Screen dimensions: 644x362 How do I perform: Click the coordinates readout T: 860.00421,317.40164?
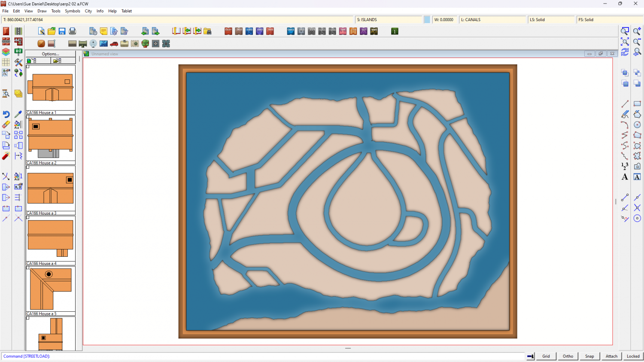(177, 20)
